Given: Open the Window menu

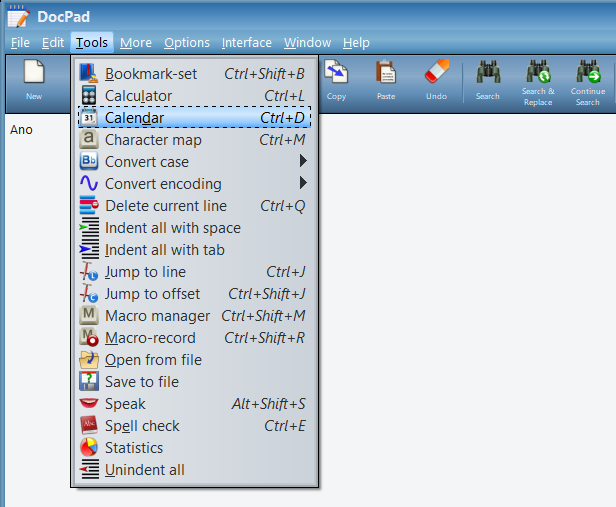Looking at the screenshot, I should point(307,42).
